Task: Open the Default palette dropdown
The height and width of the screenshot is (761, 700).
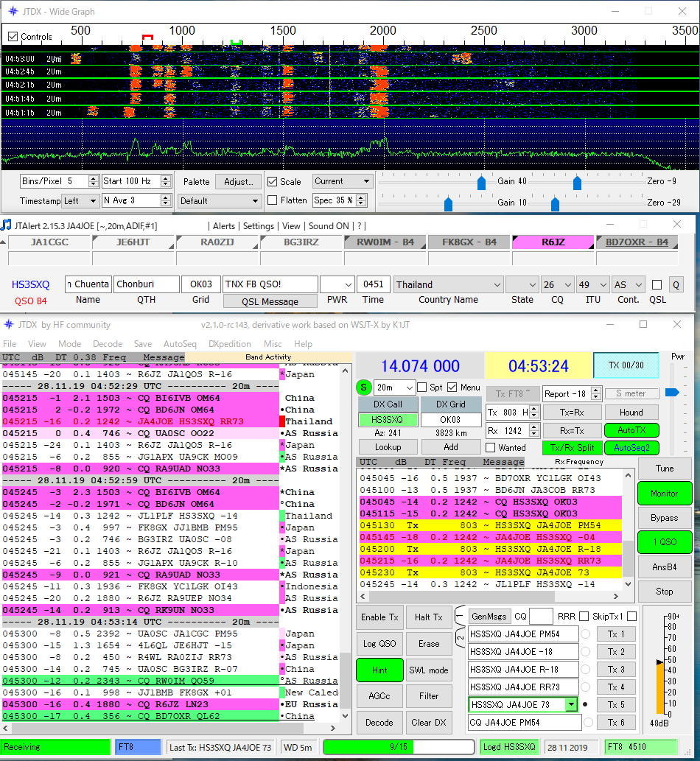Action: 219,200
